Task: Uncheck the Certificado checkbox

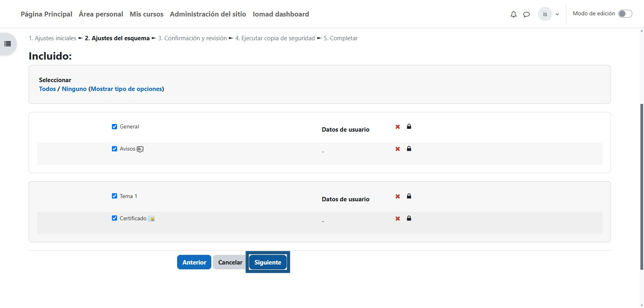Action: pyautogui.click(x=114, y=218)
